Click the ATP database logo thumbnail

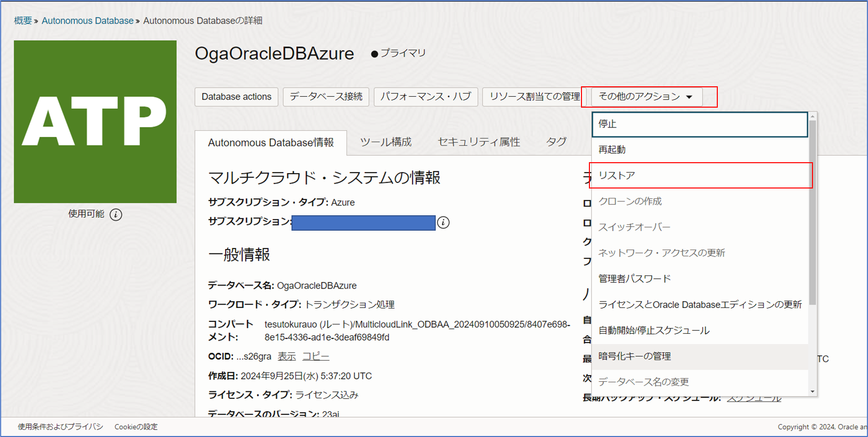(95, 122)
